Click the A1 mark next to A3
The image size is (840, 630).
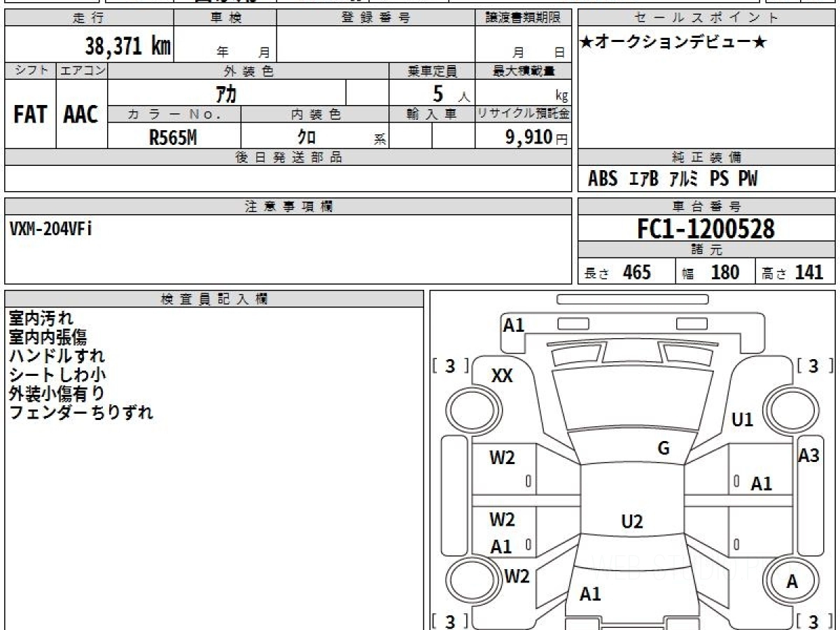coord(762,484)
